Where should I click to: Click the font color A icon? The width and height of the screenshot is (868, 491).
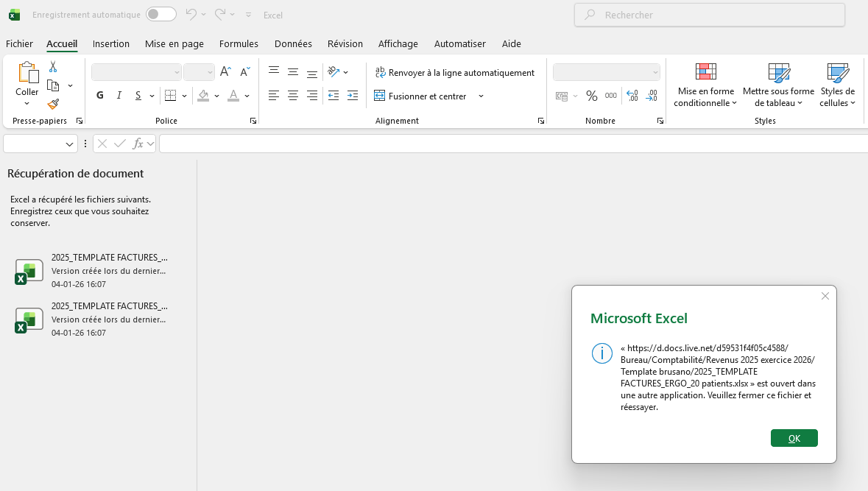point(233,96)
